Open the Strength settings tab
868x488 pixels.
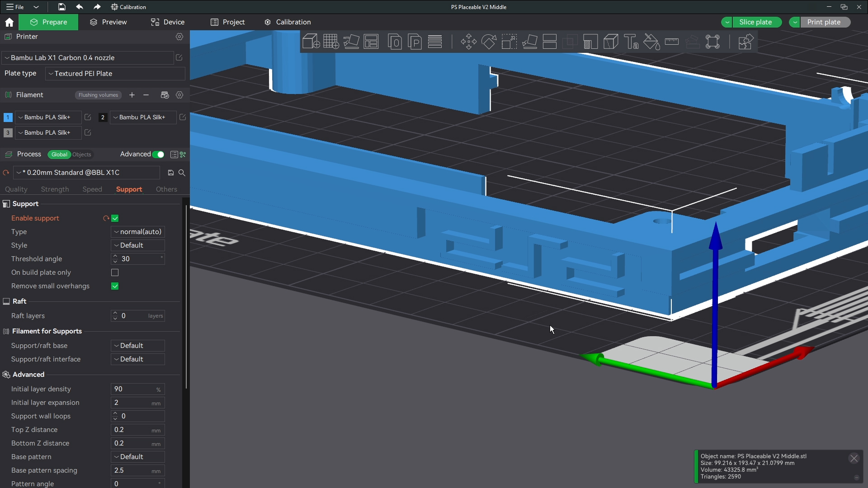tap(55, 189)
